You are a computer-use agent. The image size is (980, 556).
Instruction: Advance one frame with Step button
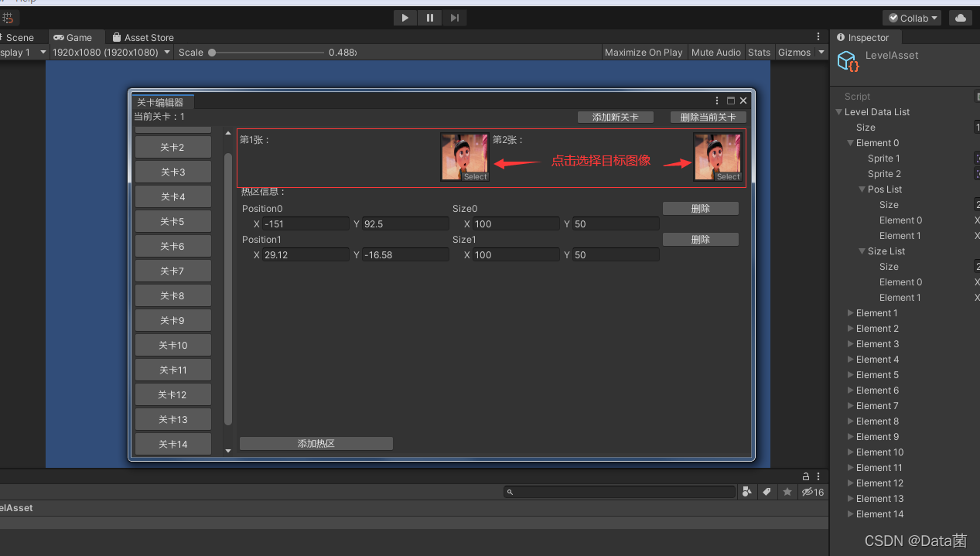click(454, 18)
